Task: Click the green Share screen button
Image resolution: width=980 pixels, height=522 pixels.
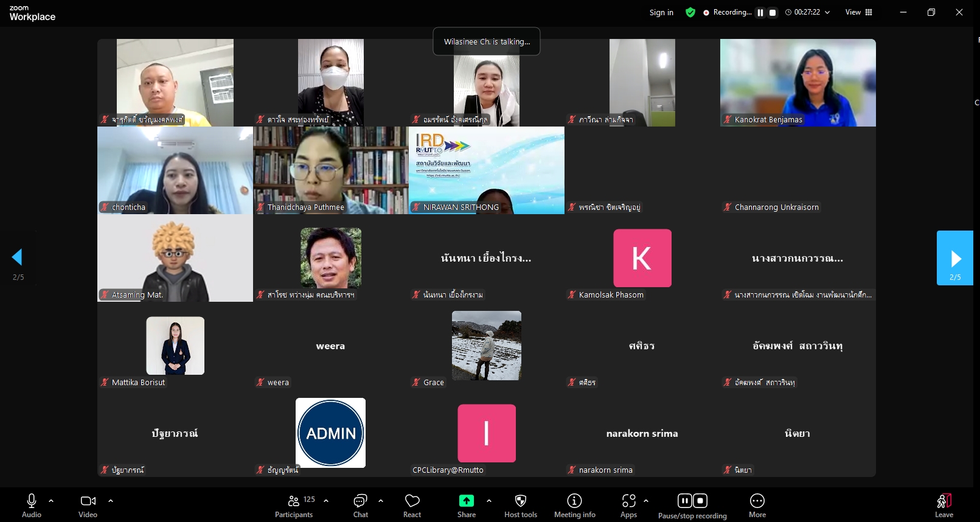Action: pyautogui.click(x=467, y=501)
